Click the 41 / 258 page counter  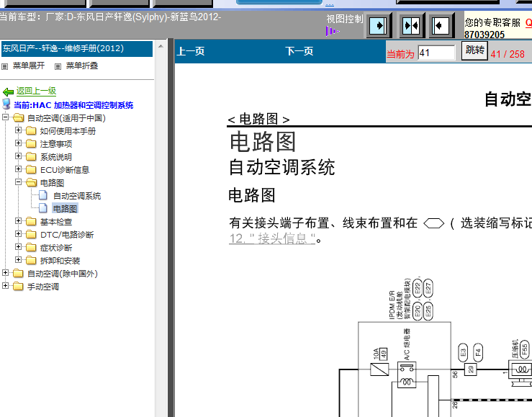point(508,54)
